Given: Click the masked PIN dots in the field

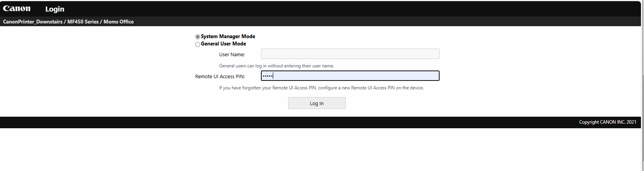Looking at the screenshot, I should [x=267, y=76].
